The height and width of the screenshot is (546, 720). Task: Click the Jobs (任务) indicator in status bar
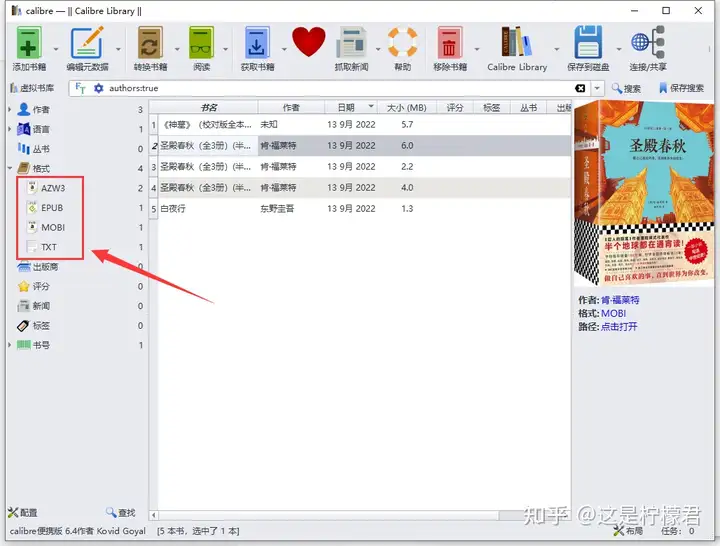click(678, 531)
